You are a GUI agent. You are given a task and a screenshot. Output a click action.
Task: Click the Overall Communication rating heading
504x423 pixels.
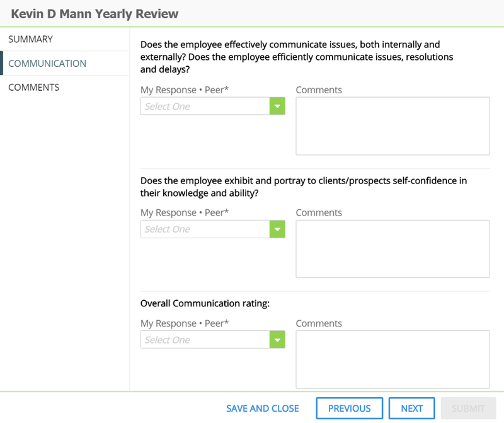pyautogui.click(x=205, y=303)
